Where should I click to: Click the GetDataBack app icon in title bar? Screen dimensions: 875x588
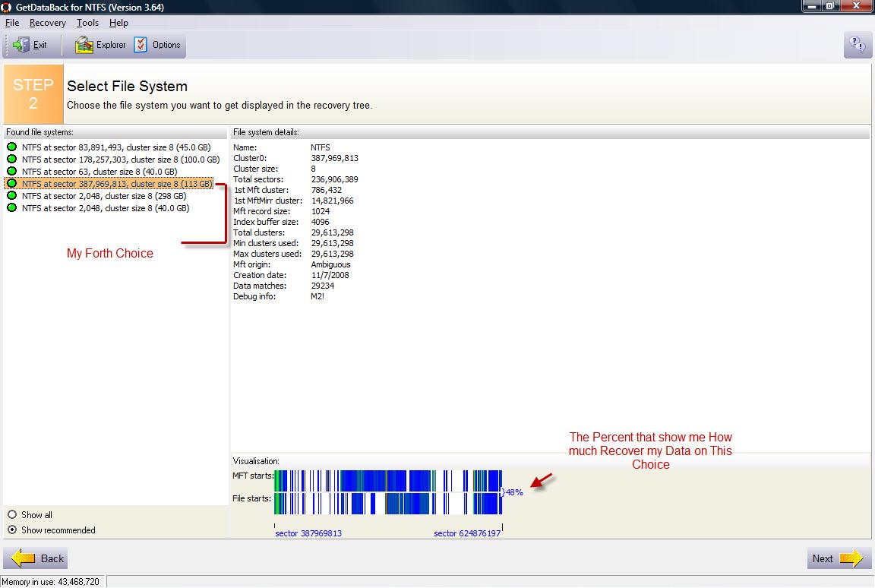point(5,8)
